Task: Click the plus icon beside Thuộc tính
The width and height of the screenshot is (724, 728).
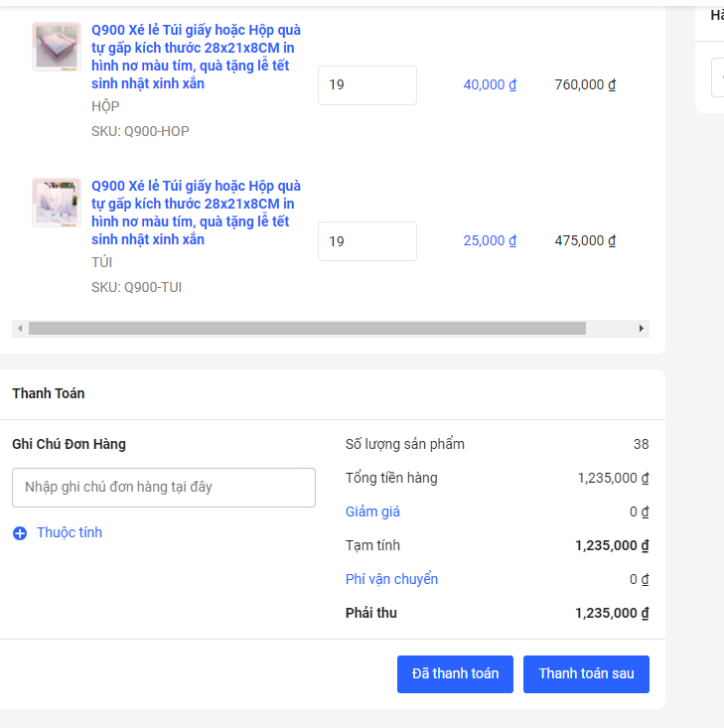Action: 20,533
